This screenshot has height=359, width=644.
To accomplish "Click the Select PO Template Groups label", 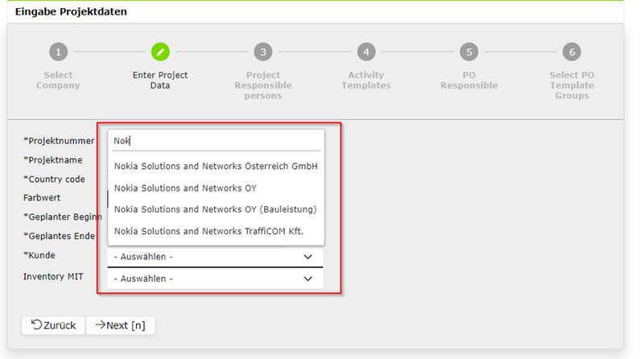I will [x=572, y=85].
